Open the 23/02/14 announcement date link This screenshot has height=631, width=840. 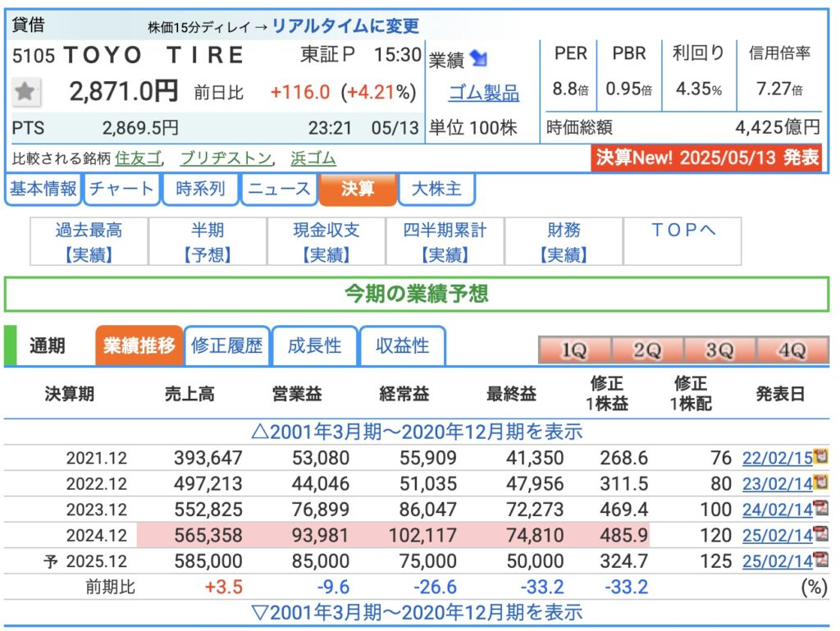tap(778, 483)
